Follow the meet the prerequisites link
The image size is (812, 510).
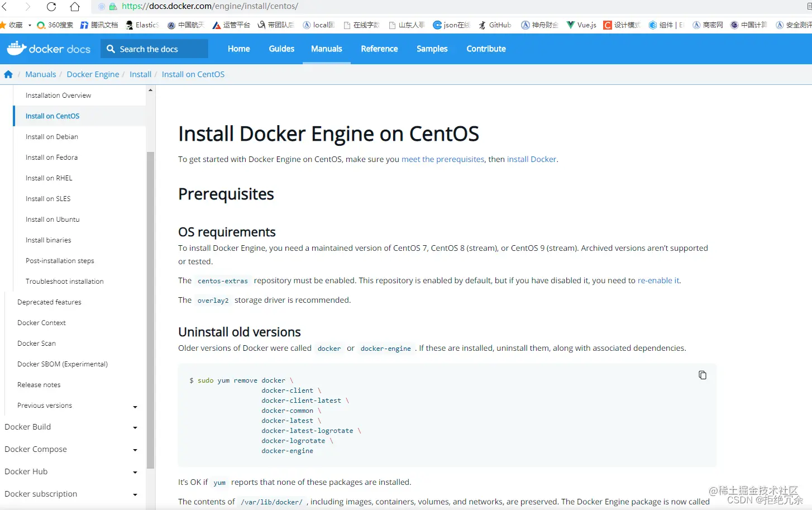tap(443, 159)
